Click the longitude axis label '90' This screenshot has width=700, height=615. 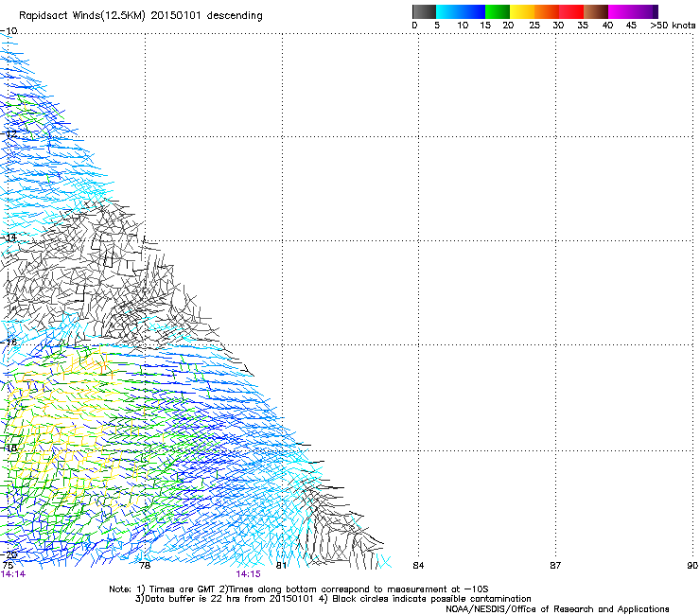[x=692, y=566]
